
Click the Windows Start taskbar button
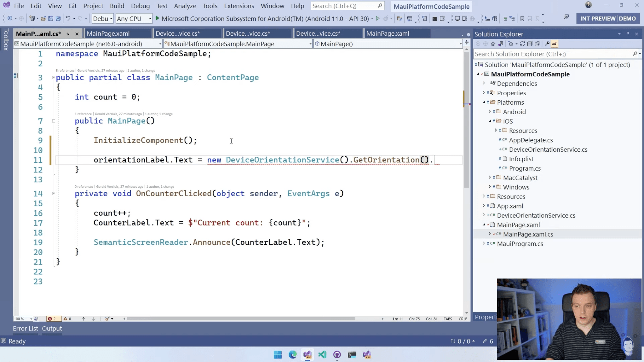278,355
